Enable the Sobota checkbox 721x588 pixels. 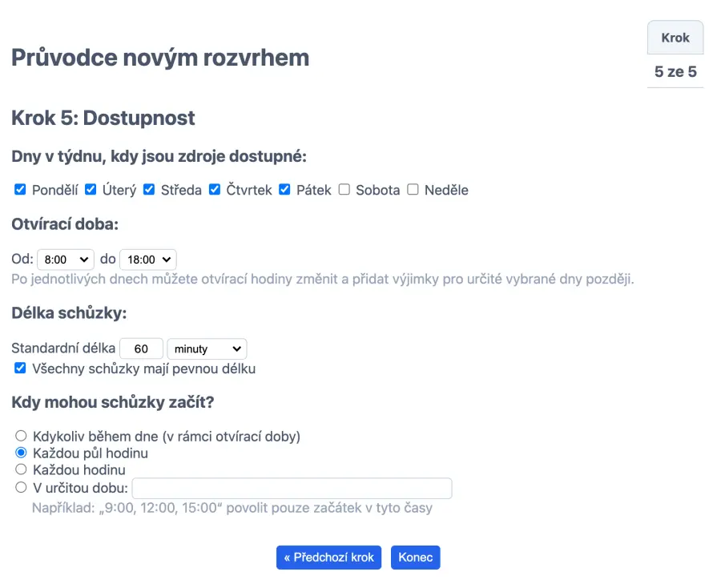coord(344,190)
